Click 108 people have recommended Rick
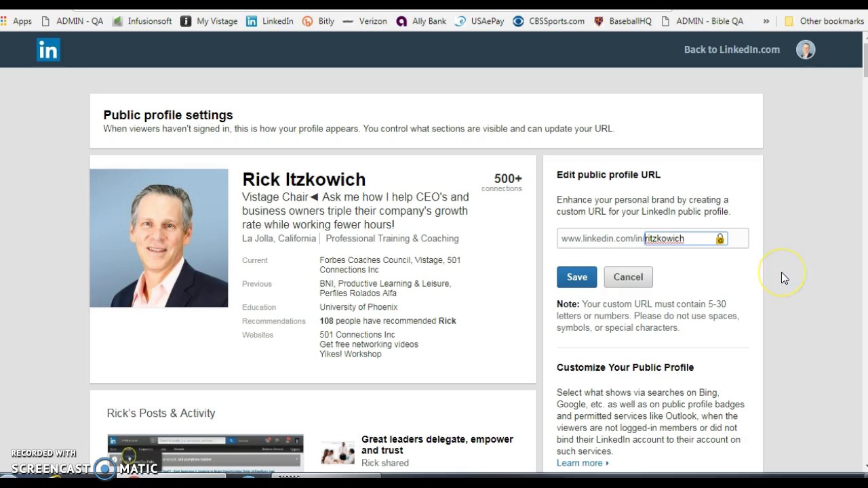 pos(388,321)
